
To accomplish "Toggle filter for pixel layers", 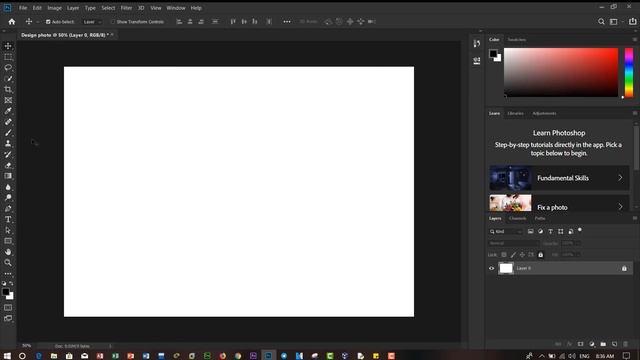I will point(530,231).
